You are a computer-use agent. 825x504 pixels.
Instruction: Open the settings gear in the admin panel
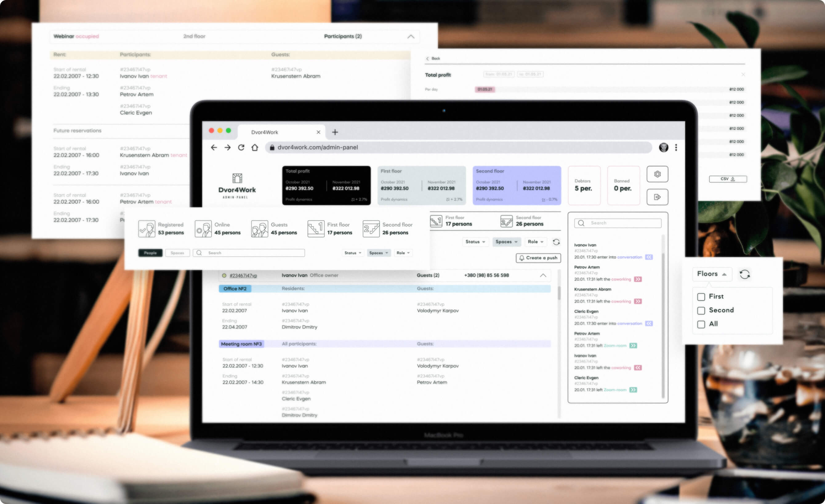(x=657, y=174)
